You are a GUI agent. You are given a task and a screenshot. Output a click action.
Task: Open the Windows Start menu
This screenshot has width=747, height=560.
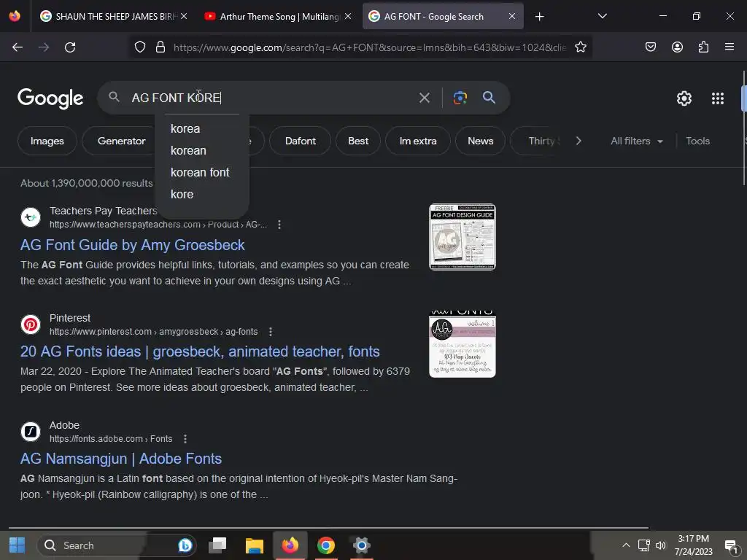point(18,545)
